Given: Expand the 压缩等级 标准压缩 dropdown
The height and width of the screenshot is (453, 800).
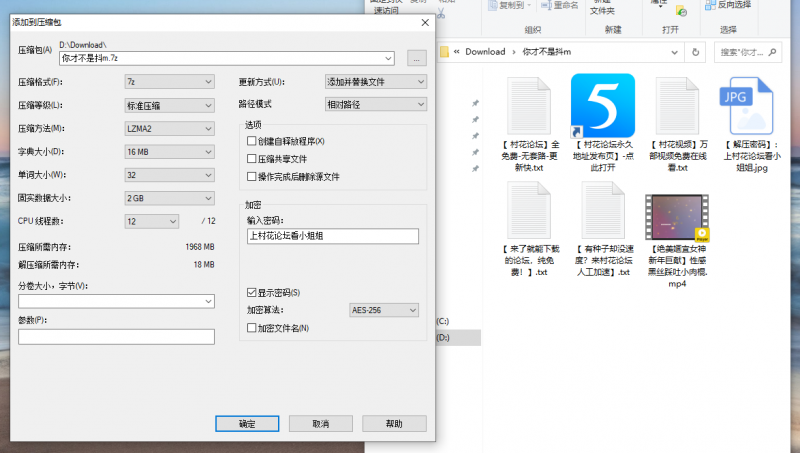Looking at the screenshot, I should tap(169, 104).
